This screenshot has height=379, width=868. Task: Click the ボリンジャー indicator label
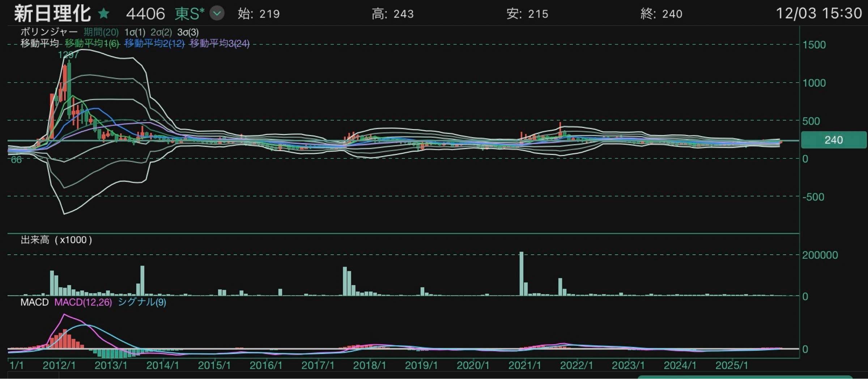[x=49, y=32]
